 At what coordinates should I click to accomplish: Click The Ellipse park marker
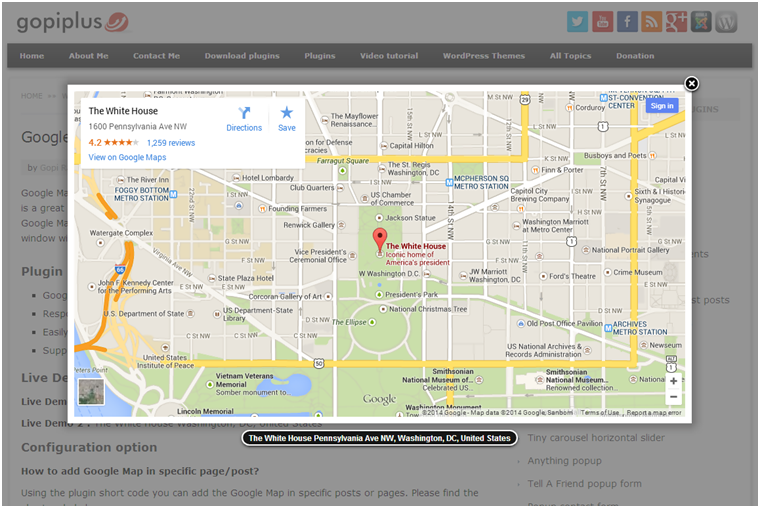[x=372, y=322]
